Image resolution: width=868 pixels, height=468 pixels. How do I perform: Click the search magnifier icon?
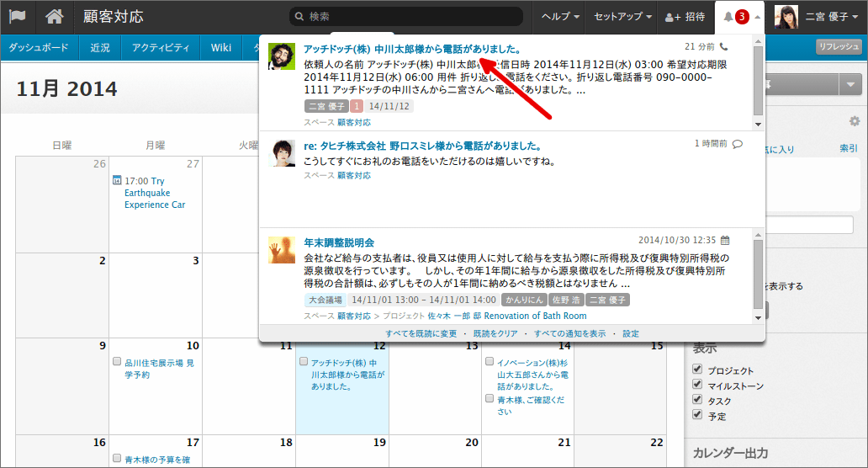[x=299, y=17]
